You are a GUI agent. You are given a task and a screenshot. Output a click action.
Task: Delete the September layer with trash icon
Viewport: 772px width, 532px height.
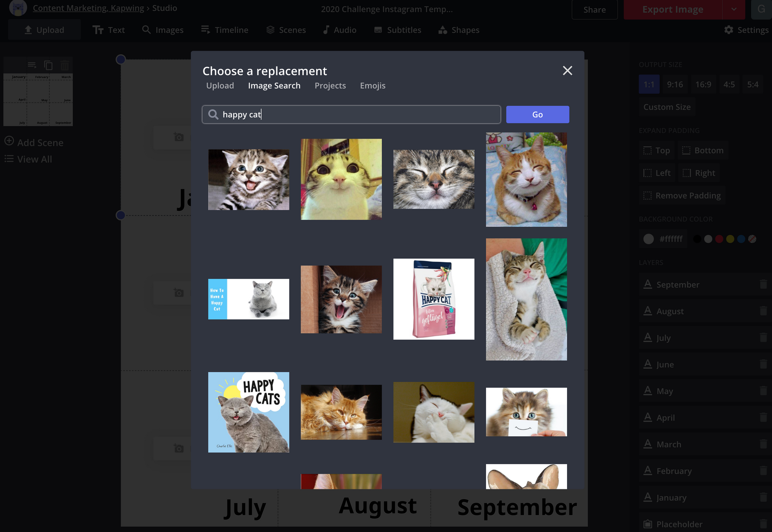(763, 285)
